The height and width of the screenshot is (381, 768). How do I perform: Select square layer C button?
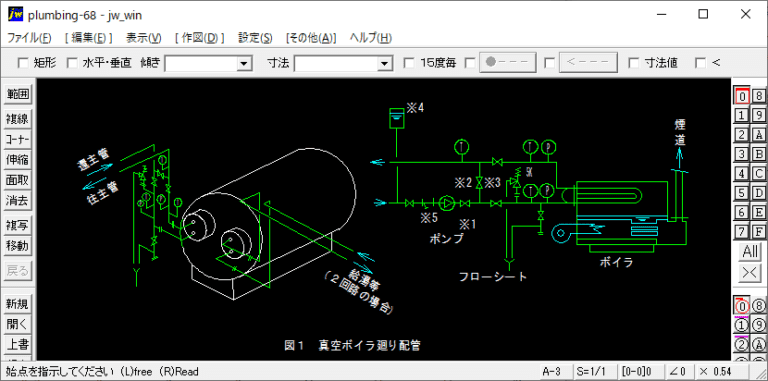point(758,173)
